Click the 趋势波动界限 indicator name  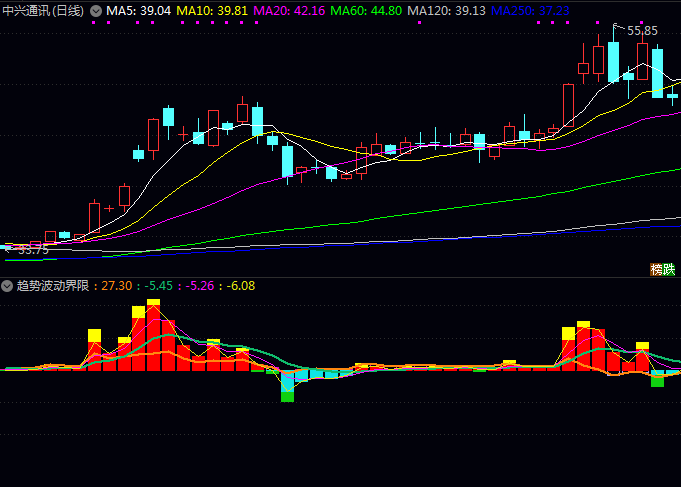point(52,286)
